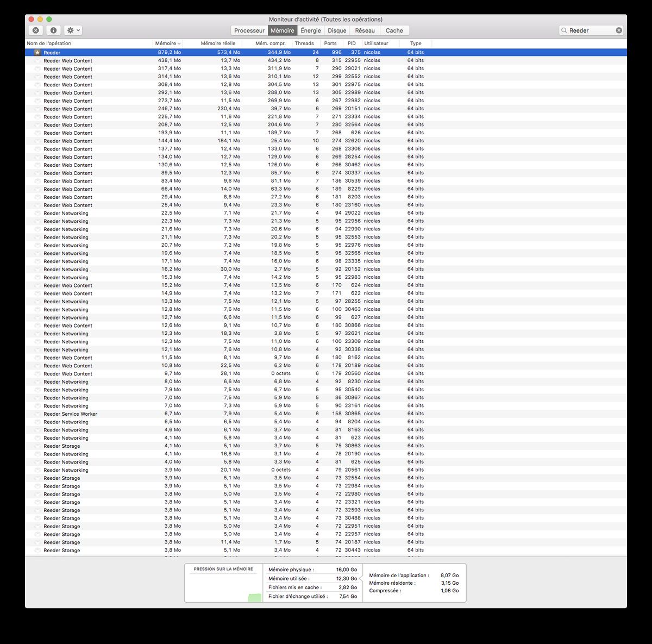Click the 573,4 Mo real memory value

229,53
